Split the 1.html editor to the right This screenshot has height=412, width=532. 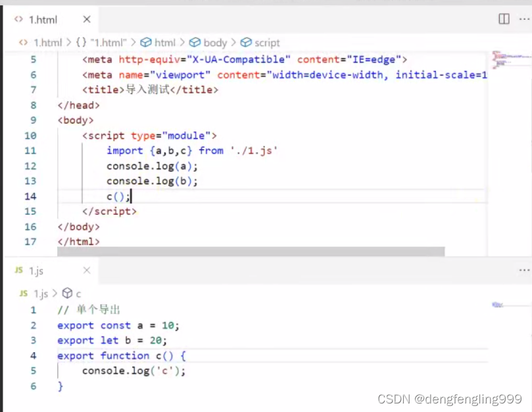click(504, 18)
